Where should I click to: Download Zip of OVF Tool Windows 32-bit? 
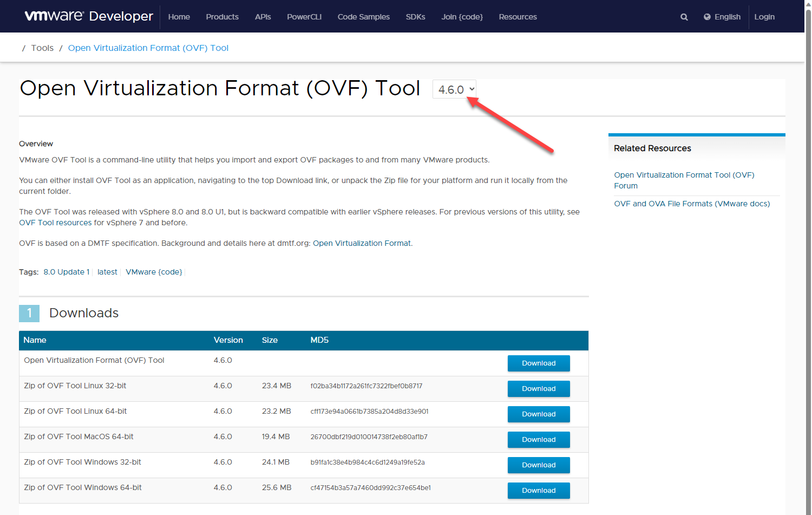click(x=539, y=465)
